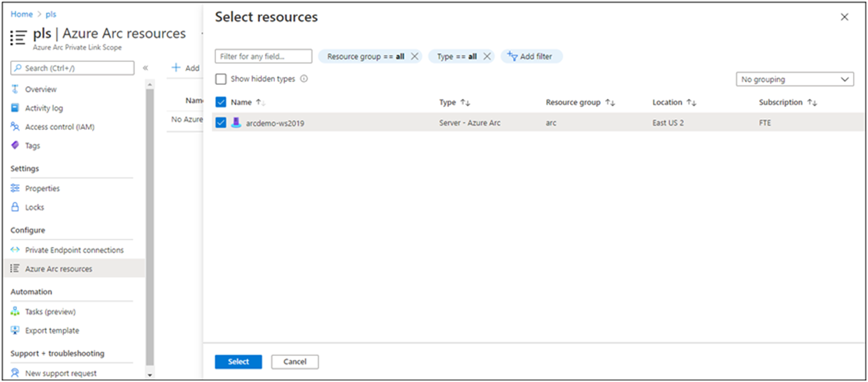The image size is (868, 382).
Task: Open Locks under Settings
Action: point(35,208)
